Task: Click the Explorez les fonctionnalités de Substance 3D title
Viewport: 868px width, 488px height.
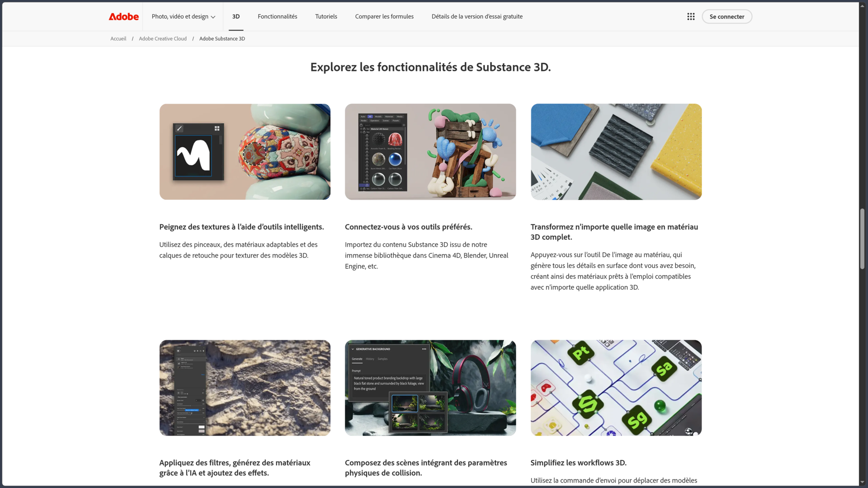Action: [x=430, y=67]
